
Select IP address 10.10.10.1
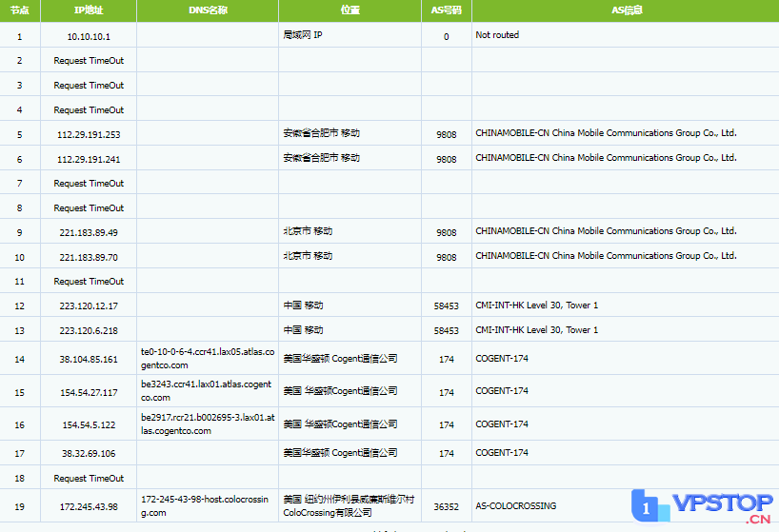89,37
